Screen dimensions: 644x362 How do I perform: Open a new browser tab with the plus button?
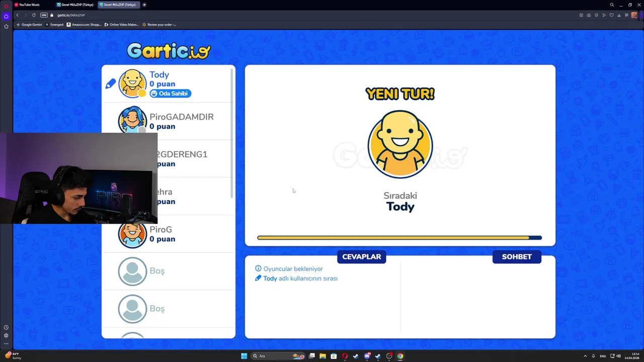[x=144, y=5]
